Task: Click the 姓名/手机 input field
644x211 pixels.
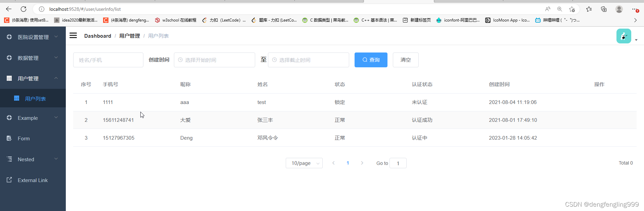Action: pos(108,60)
